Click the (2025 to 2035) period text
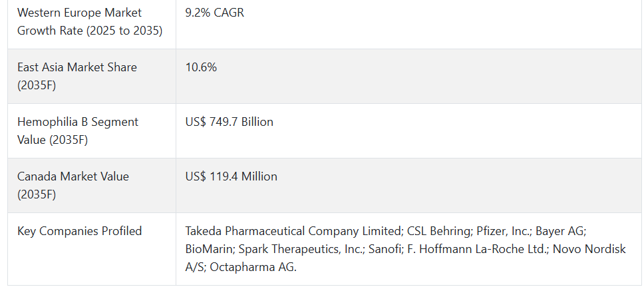The image size is (644, 289). pos(124,31)
